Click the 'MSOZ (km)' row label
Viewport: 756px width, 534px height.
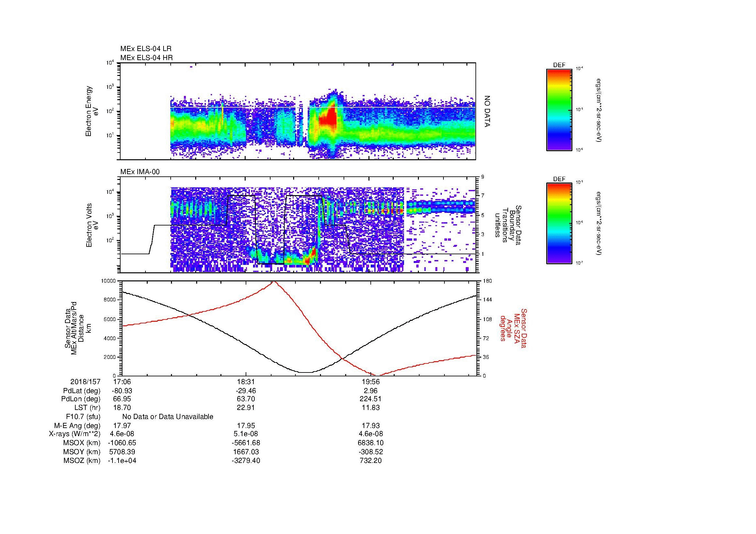(82, 461)
